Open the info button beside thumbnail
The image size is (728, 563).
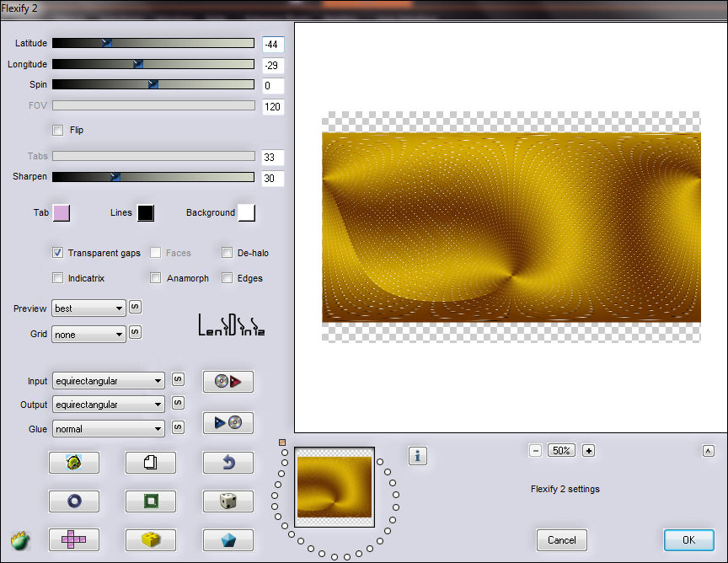tap(418, 456)
